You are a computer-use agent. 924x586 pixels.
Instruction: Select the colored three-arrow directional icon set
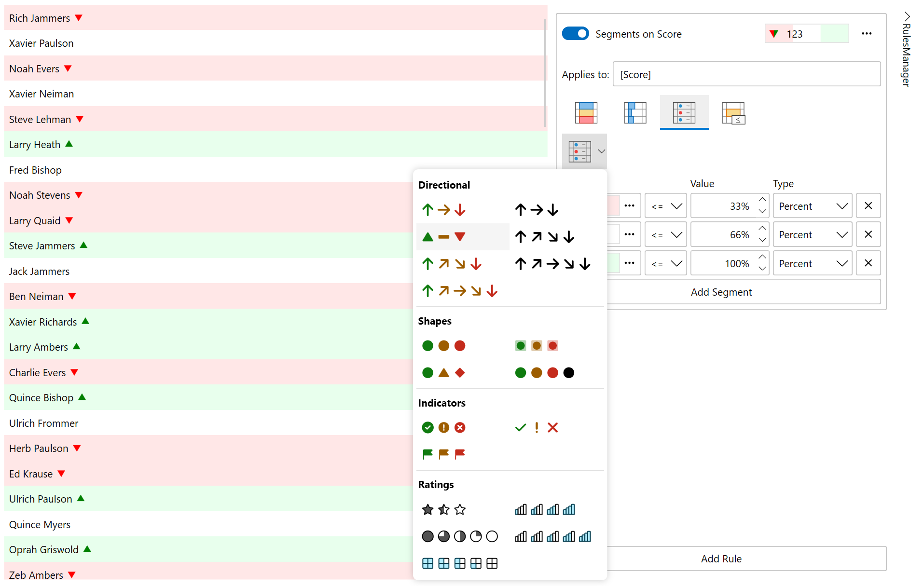tap(443, 210)
